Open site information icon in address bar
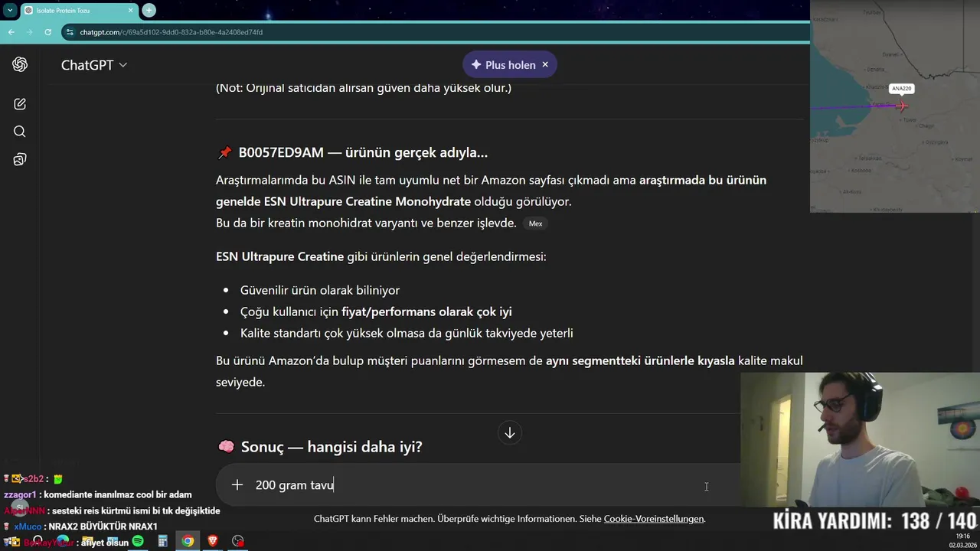 (x=70, y=32)
